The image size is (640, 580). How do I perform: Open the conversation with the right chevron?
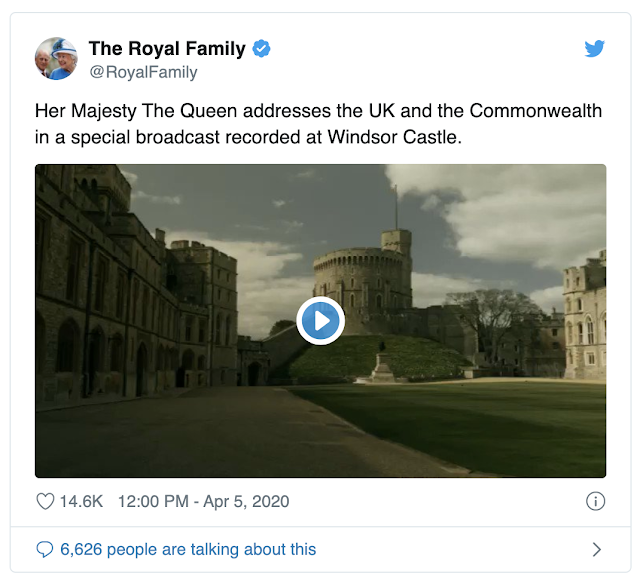coord(597,549)
